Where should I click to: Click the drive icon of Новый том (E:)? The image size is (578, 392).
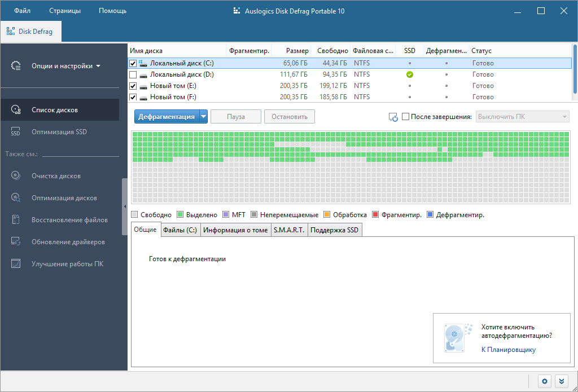[x=143, y=86]
